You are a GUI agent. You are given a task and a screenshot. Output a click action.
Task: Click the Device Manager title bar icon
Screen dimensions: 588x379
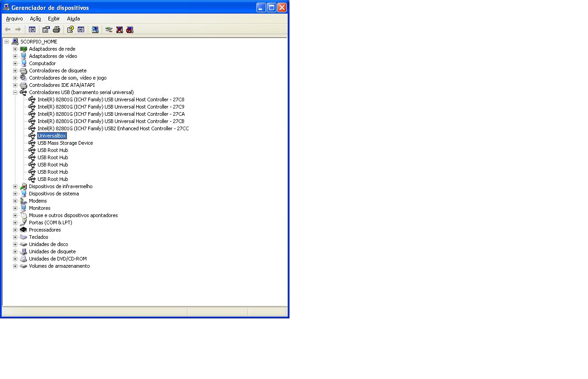6,7
